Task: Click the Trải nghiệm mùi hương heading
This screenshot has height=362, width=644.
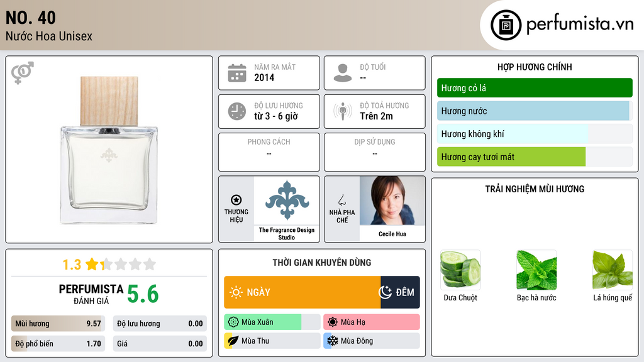Action: coord(535,189)
